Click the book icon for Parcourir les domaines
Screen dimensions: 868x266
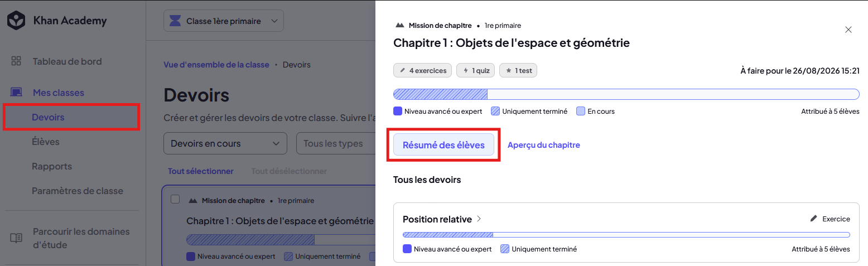(16, 238)
